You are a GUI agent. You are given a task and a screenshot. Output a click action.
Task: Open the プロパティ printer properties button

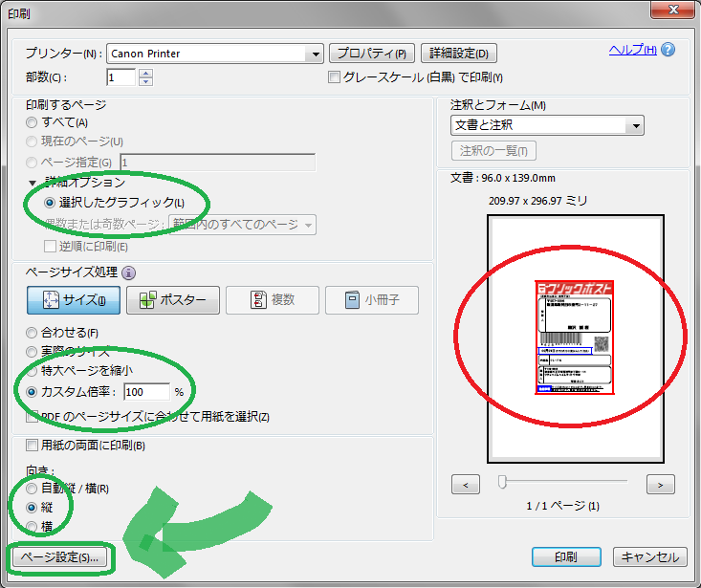pos(372,54)
